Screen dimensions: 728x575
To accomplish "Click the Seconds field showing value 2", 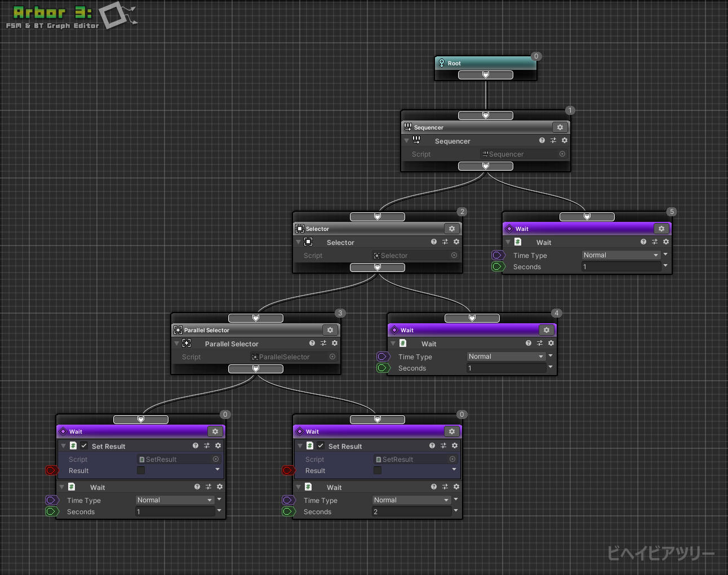I will click(x=411, y=512).
